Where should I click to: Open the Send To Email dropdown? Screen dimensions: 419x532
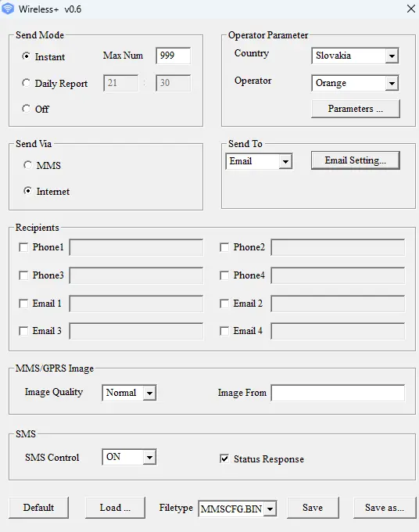(x=259, y=161)
